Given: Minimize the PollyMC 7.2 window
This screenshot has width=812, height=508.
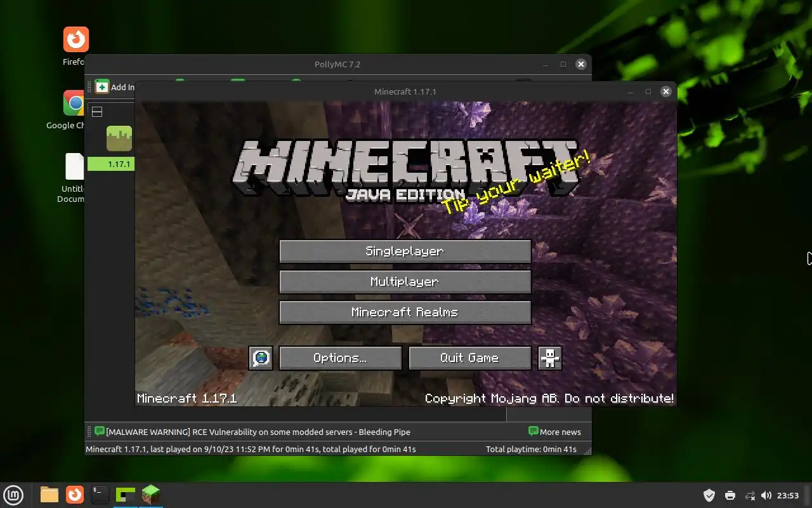Looking at the screenshot, I should click(545, 64).
